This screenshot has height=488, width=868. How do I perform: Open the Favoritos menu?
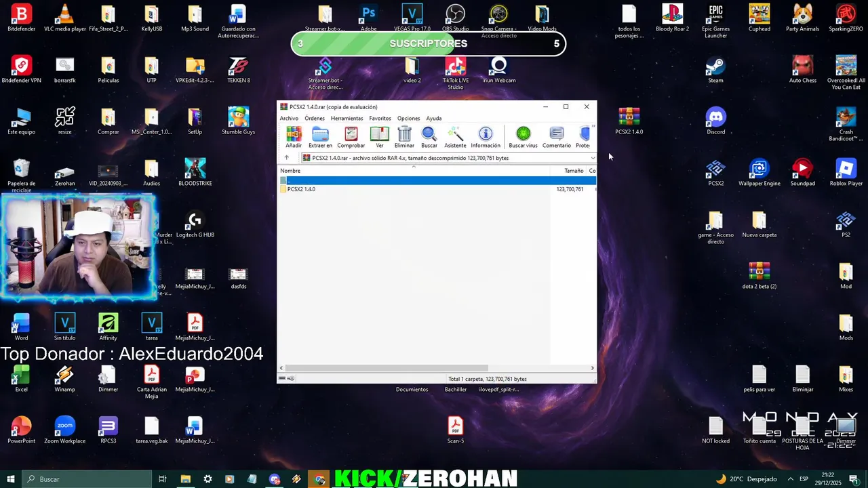pos(380,118)
